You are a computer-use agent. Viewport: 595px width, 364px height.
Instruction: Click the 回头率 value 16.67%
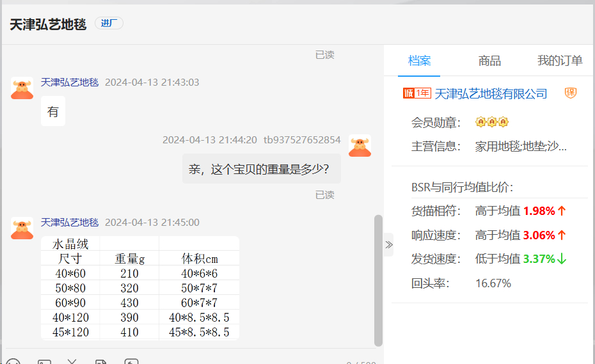(x=493, y=283)
